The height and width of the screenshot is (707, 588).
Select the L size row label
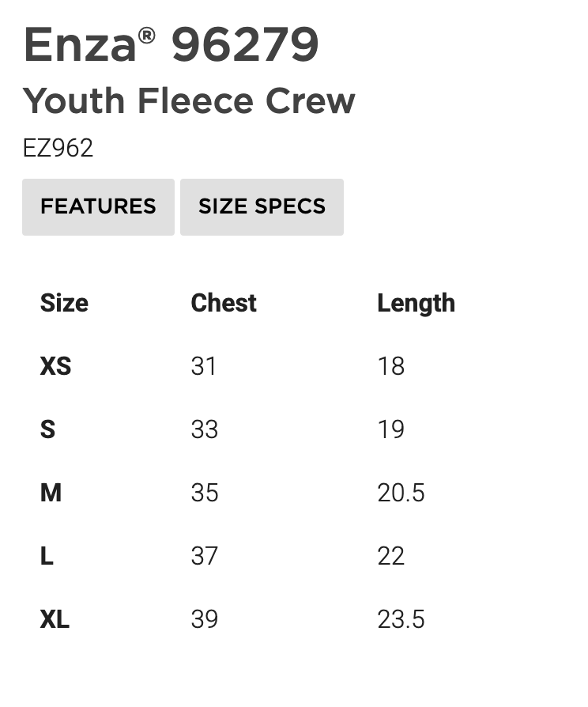47,556
